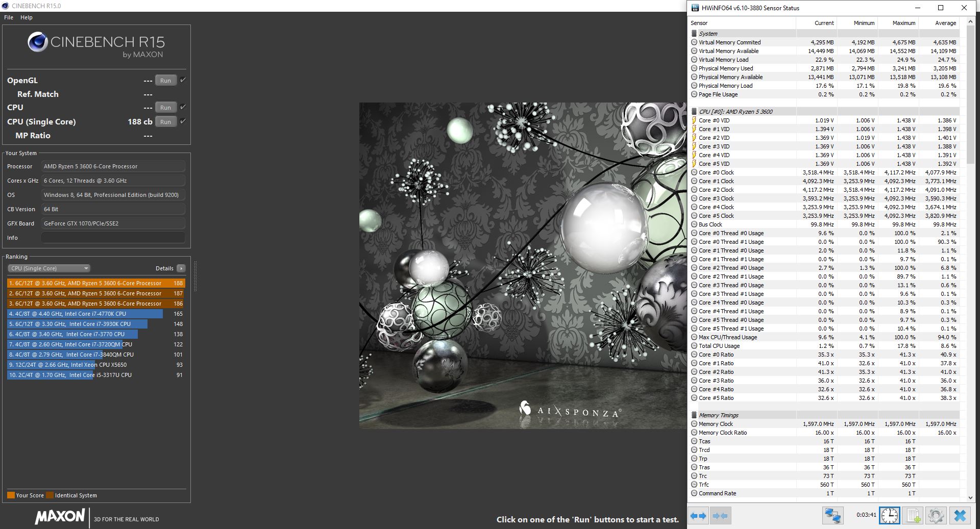Click the lightning icon beside Core #5 VID
The height and width of the screenshot is (529, 980).
coord(694,164)
